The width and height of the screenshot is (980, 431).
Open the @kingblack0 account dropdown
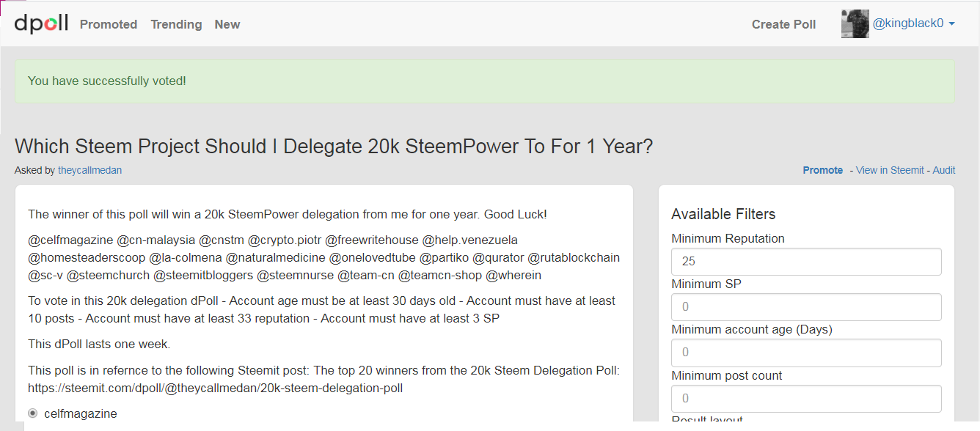tap(914, 23)
